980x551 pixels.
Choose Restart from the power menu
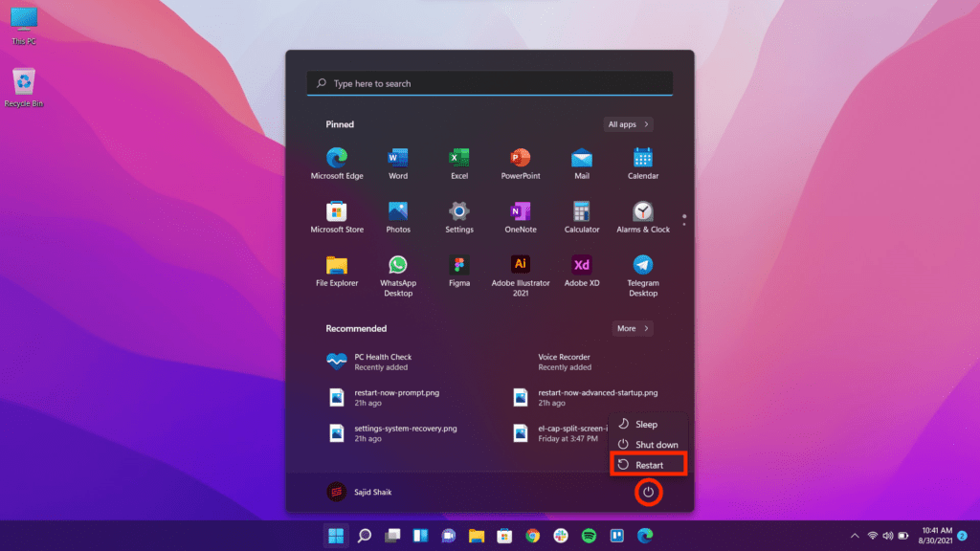pos(648,465)
